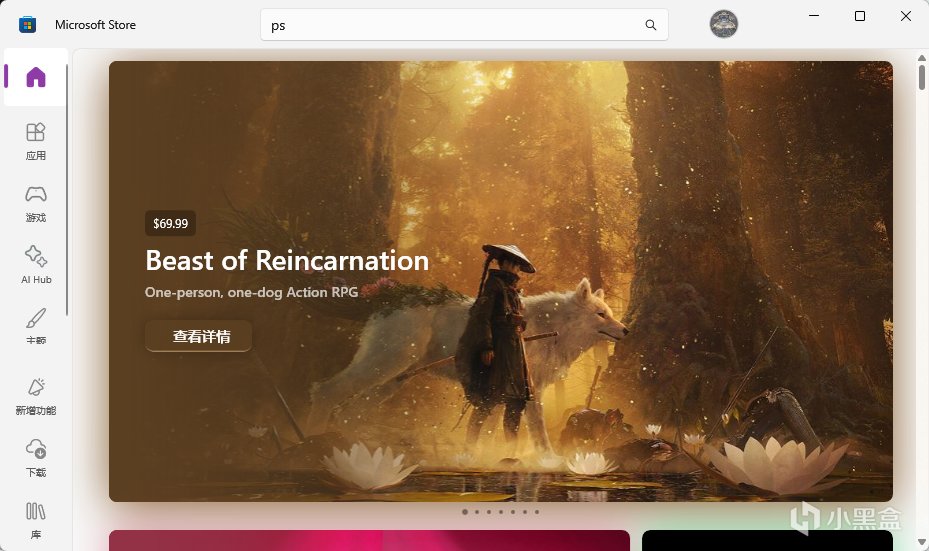Select the sixth carousel page dot
Image resolution: width=929 pixels, height=551 pixels.
click(x=525, y=512)
